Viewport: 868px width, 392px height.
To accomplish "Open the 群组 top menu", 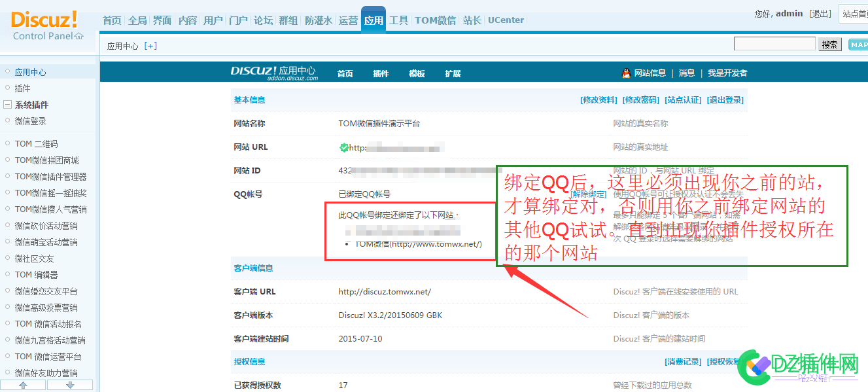I will coord(288,20).
